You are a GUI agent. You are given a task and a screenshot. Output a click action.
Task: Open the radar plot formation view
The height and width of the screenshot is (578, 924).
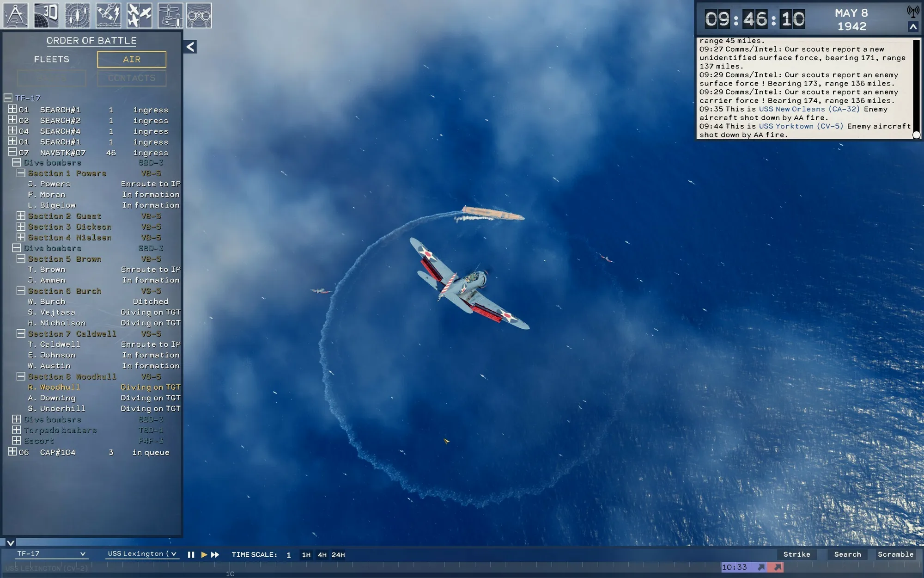[77, 15]
